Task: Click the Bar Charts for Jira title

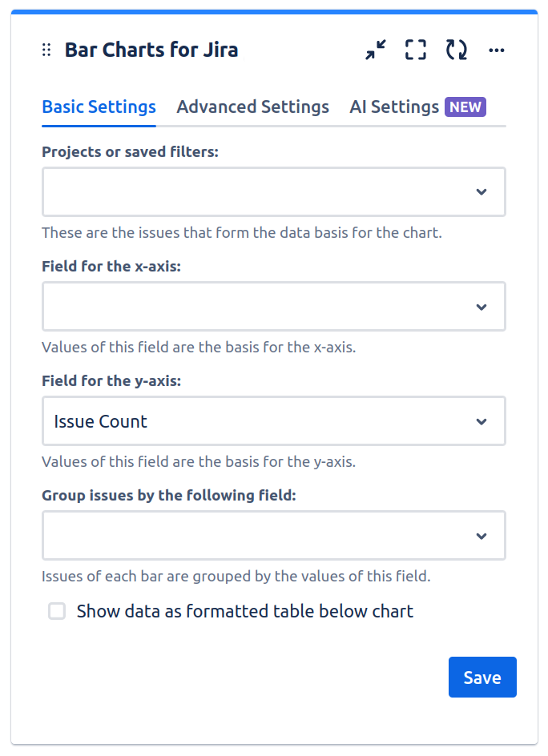Action: [151, 50]
